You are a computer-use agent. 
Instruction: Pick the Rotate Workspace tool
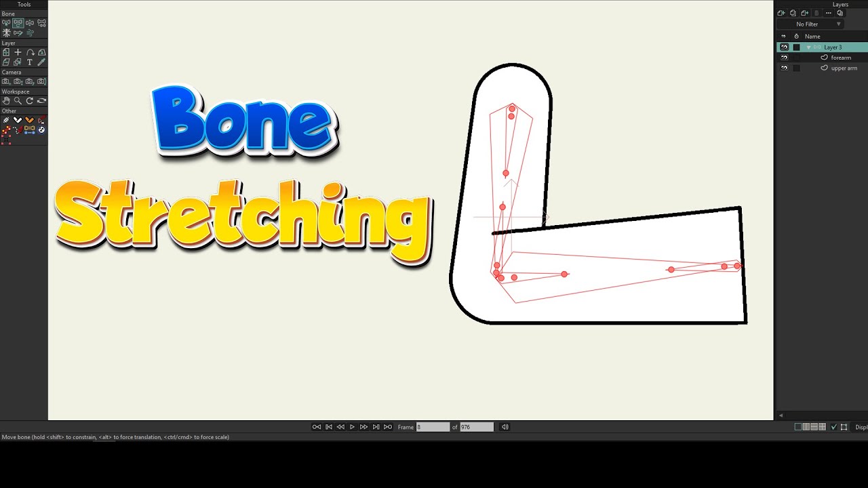pos(30,100)
